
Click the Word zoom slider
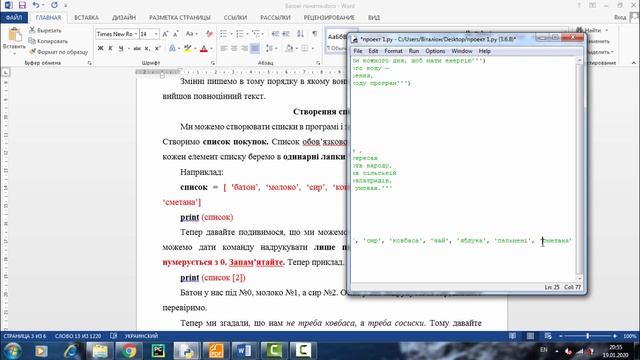(588, 336)
